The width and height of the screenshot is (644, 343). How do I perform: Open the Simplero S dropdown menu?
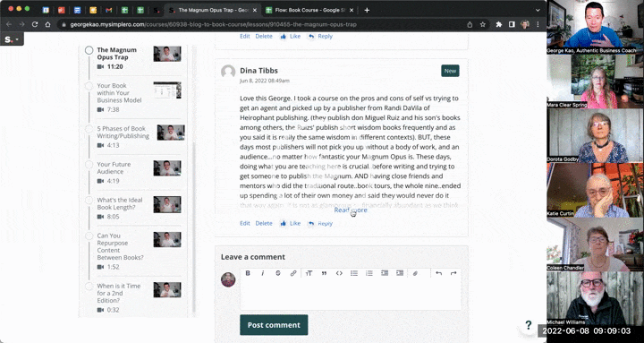(12, 39)
